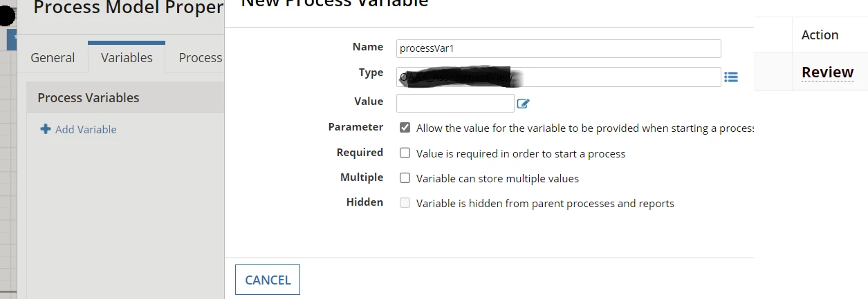Viewport: 868px width, 299px height.
Task: Focus the Name field containing processVar1
Action: click(x=559, y=48)
